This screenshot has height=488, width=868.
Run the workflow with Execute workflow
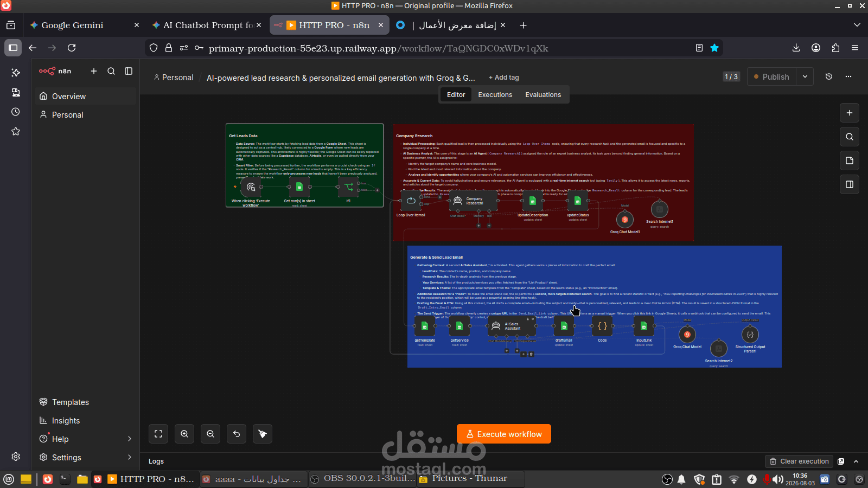(504, 434)
